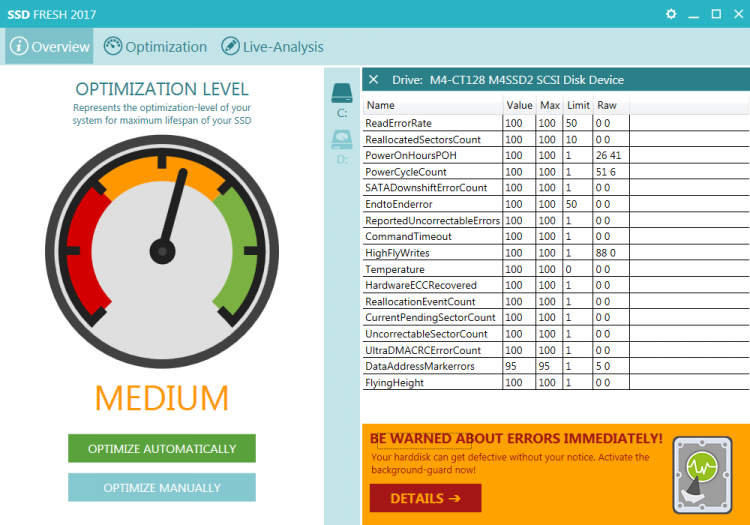This screenshot has width=750, height=525.
Task: Close the drive details panel
Action: pyautogui.click(x=374, y=79)
